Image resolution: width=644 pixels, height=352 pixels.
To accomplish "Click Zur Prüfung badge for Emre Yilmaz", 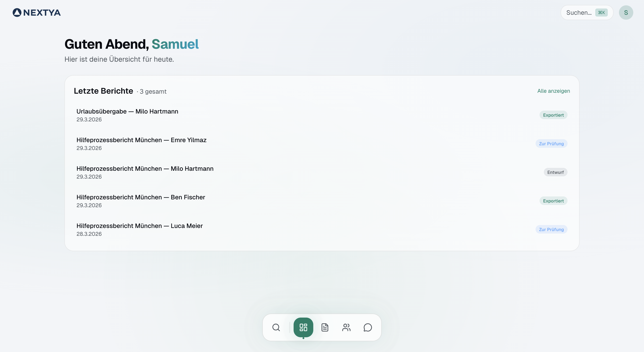I will click(x=551, y=144).
